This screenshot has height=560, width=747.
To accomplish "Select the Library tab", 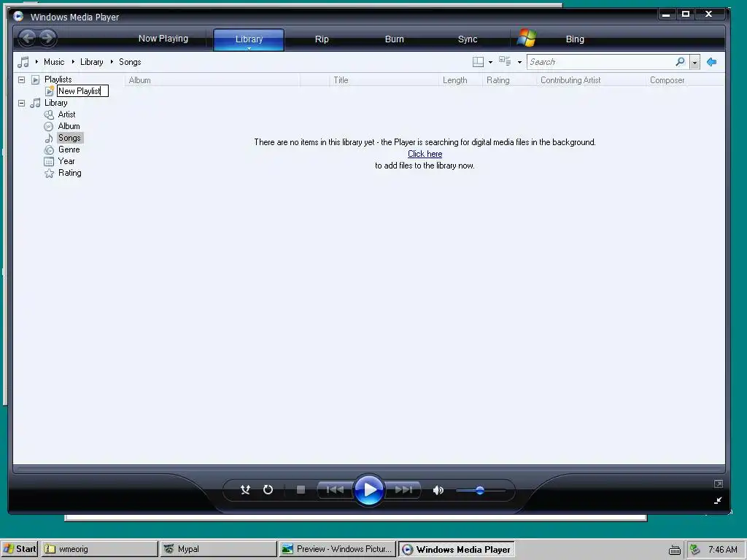I will click(249, 38).
